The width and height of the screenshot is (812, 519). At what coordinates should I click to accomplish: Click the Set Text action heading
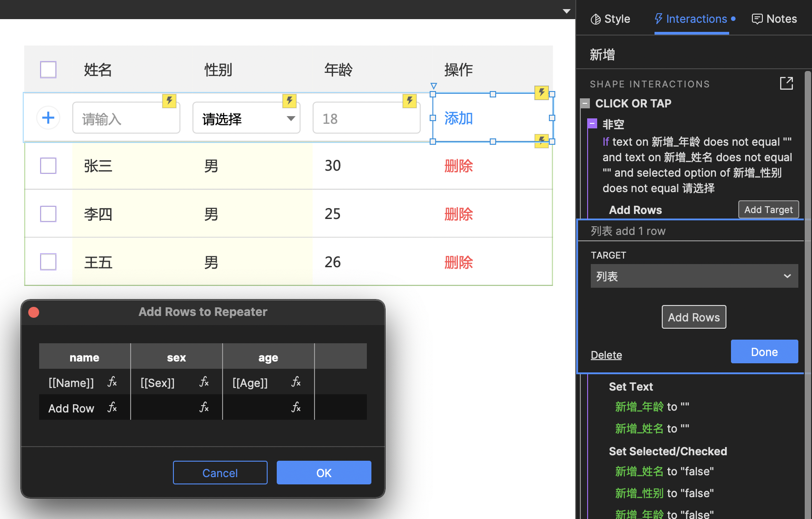click(631, 387)
